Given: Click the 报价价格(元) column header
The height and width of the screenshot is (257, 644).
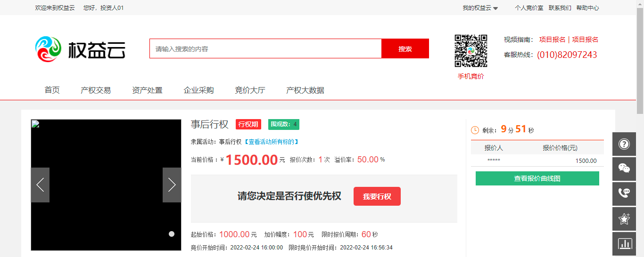Looking at the screenshot, I should point(560,148).
